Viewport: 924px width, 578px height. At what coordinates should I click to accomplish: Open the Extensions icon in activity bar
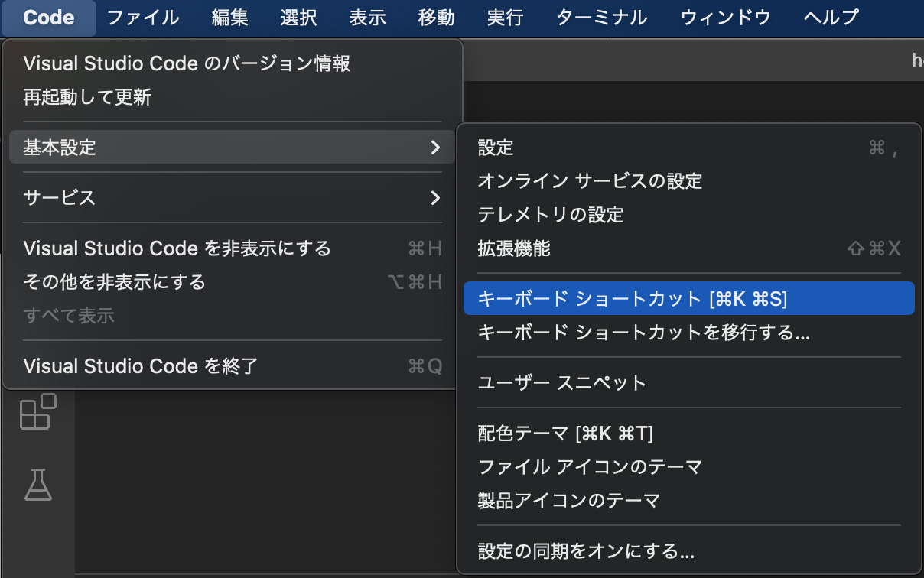click(x=37, y=412)
